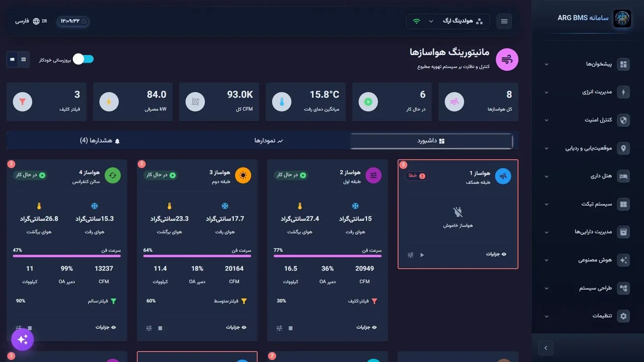644x362 pixels.
Task: Click جزئیات details link on هواساز 2
Action: tap(366, 327)
